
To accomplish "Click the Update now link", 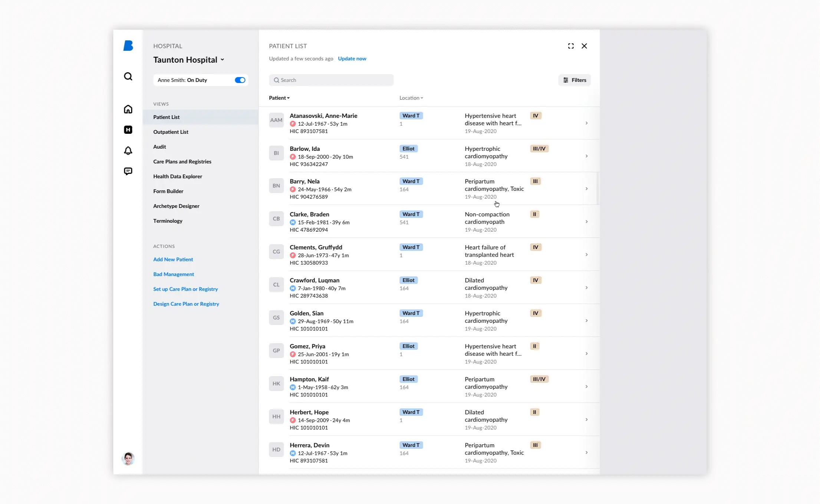I will point(352,59).
